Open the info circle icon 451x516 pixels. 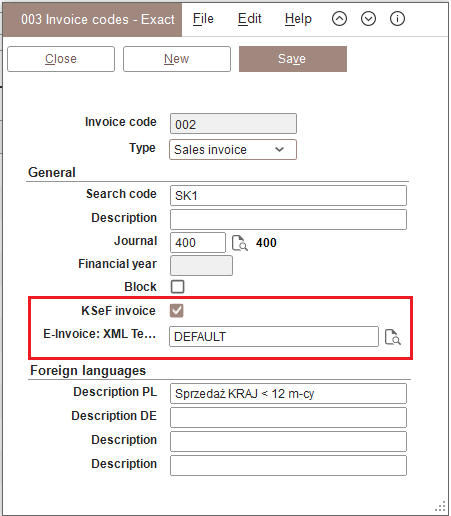397,19
